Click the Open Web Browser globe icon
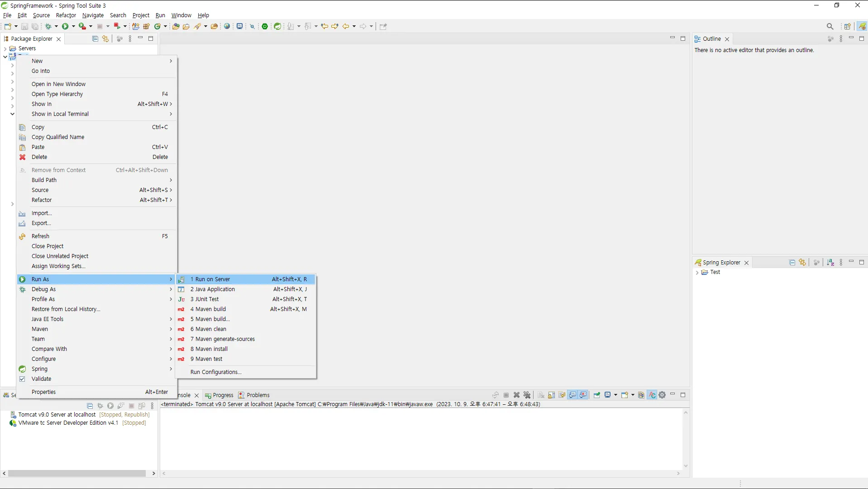Screen dimensions: 868x489 pos(227,26)
